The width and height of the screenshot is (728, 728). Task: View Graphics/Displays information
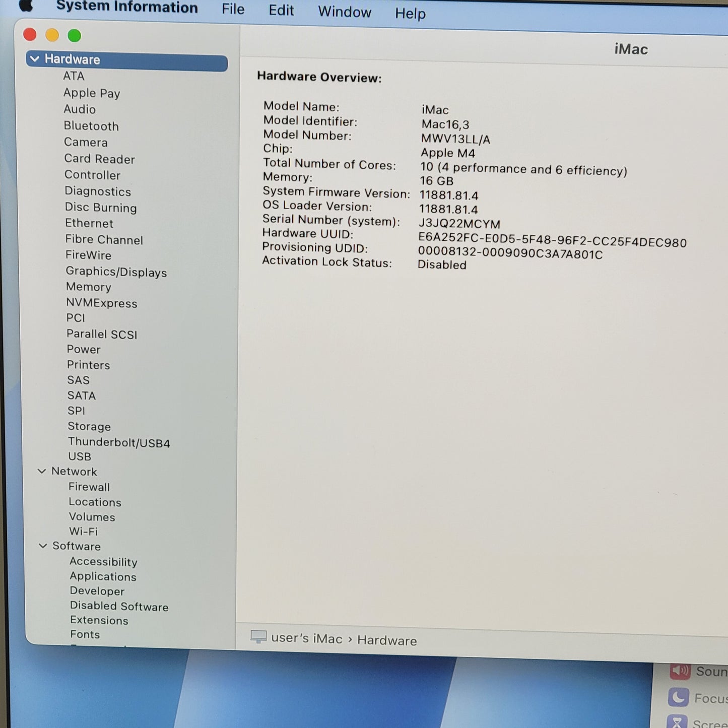116,272
